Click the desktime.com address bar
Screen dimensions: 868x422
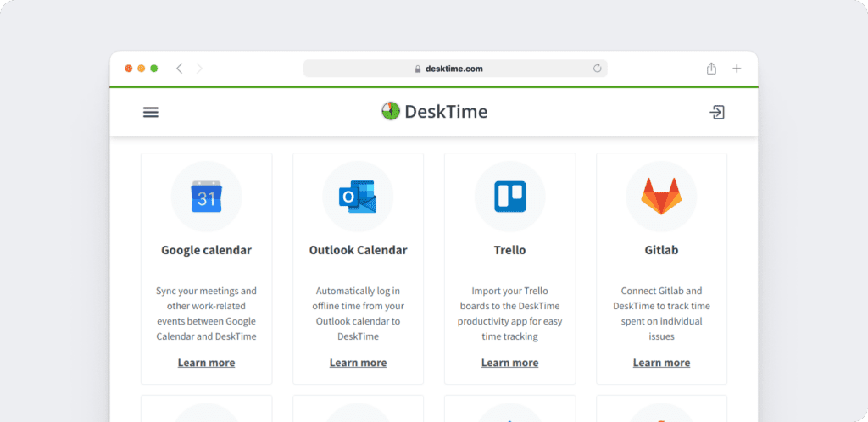tap(455, 69)
